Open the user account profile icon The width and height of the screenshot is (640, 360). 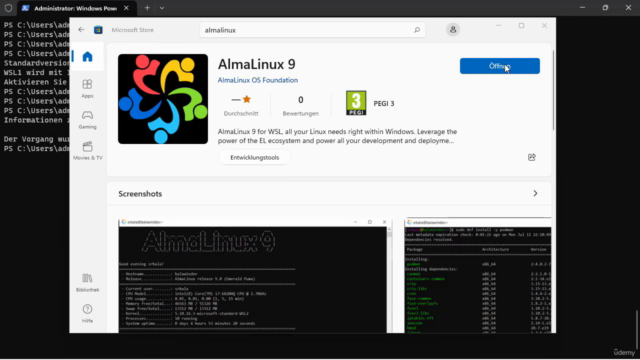tap(453, 29)
